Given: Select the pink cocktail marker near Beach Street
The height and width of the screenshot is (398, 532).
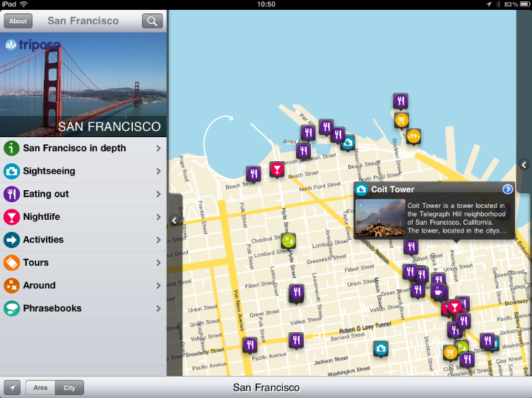Looking at the screenshot, I should click(277, 169).
